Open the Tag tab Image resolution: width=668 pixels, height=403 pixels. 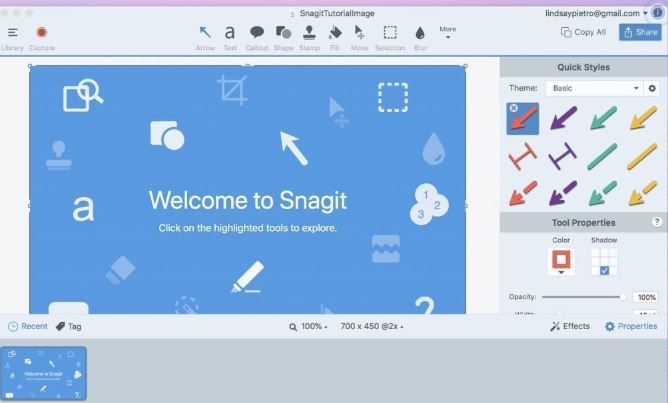pos(69,326)
